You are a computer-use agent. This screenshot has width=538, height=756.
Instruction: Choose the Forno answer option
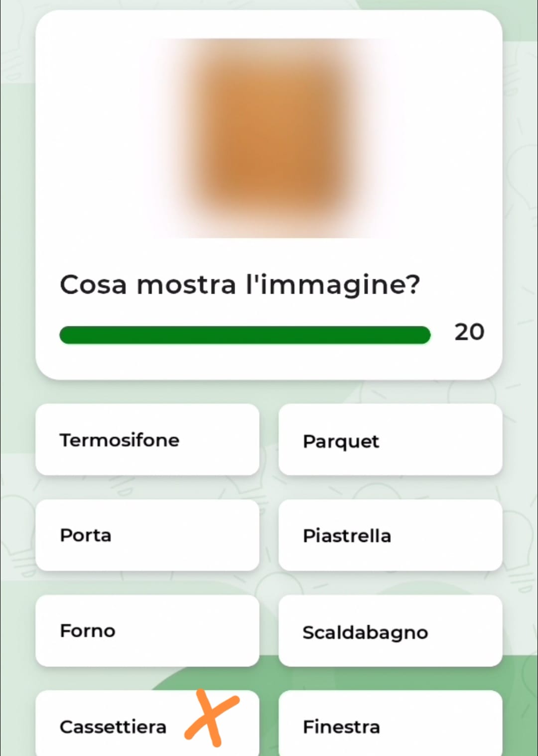[147, 631]
